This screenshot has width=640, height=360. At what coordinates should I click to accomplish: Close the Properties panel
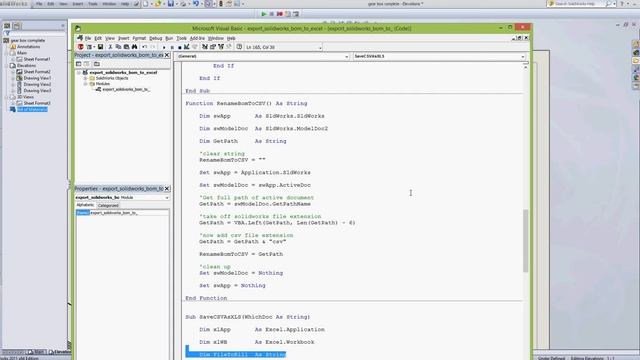(167, 189)
